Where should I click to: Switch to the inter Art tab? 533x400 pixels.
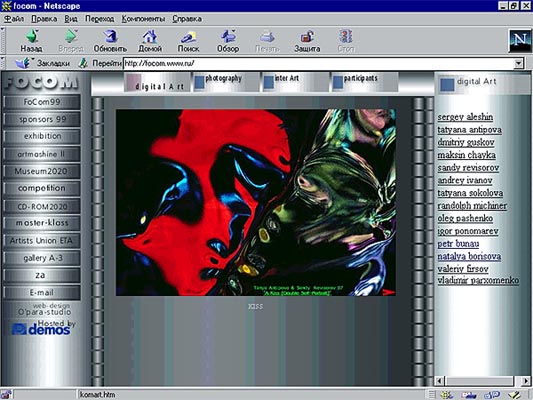click(295, 82)
